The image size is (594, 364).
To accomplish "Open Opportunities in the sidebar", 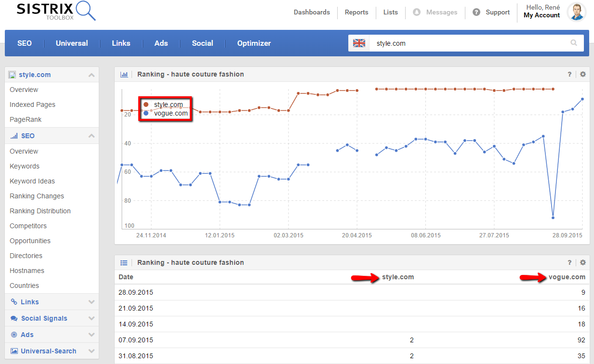I will click(30, 241).
